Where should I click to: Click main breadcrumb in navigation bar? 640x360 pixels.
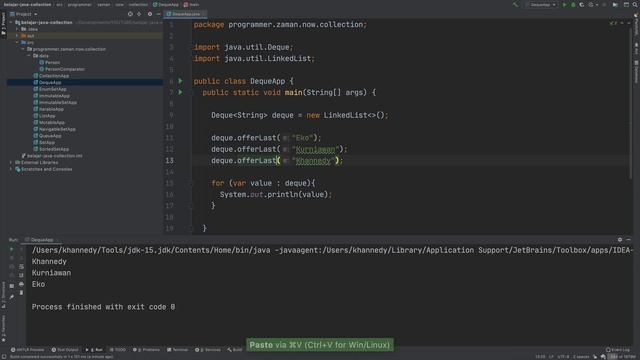pos(191,4)
